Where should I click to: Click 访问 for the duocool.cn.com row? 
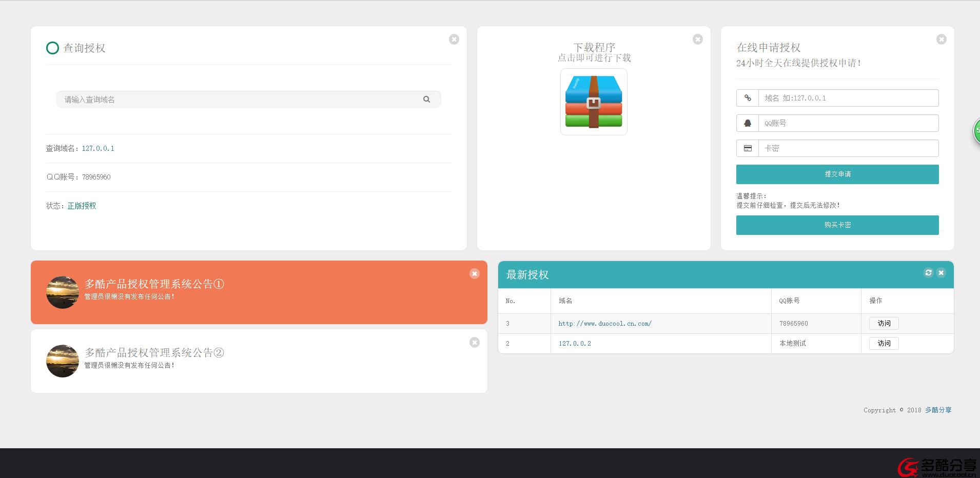point(884,324)
